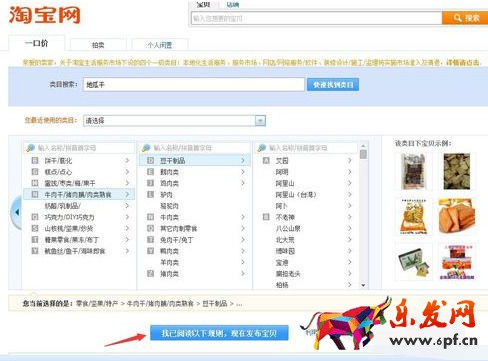This screenshot has height=361, width=488.
Task: Click the magnifier icon in the middle category column
Action: pyautogui.click(x=146, y=148)
